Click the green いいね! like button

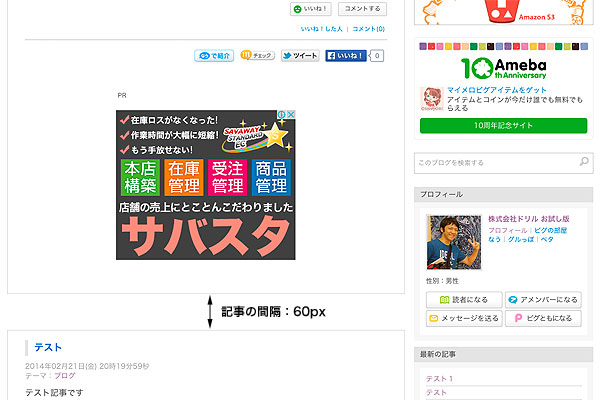click(x=311, y=9)
